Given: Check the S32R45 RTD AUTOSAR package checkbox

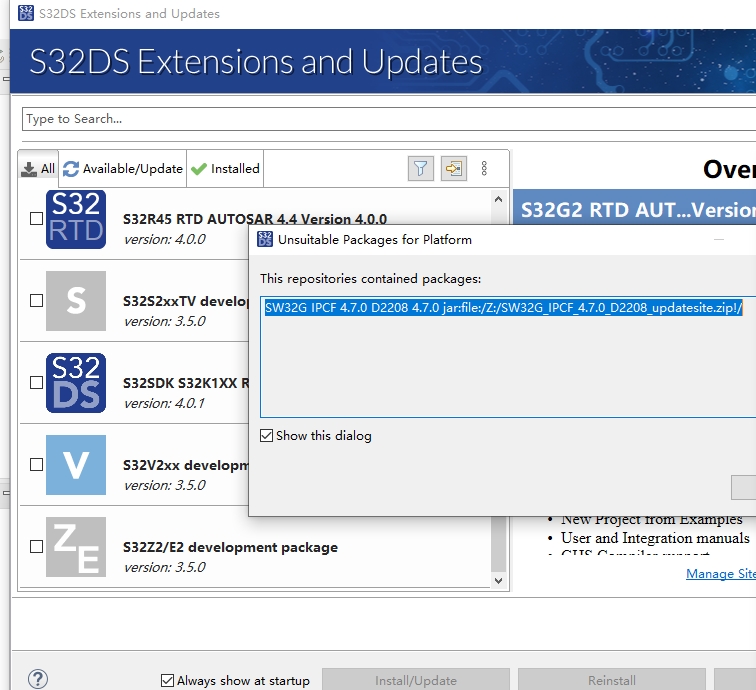Looking at the screenshot, I should coord(36,218).
